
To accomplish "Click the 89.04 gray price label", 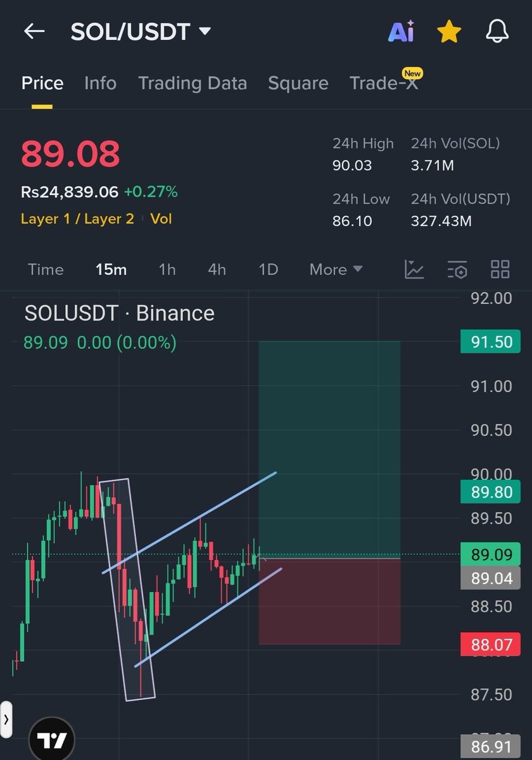I will pos(491,578).
